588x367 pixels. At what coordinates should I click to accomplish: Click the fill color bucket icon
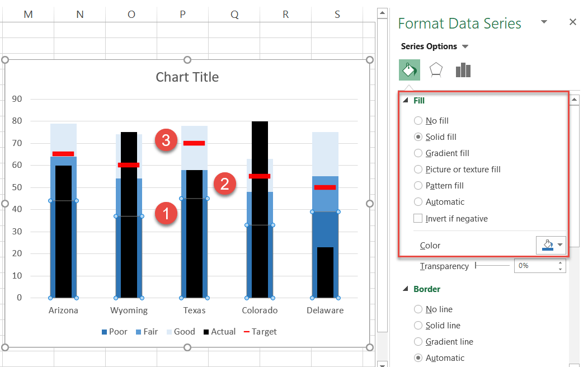(x=547, y=245)
